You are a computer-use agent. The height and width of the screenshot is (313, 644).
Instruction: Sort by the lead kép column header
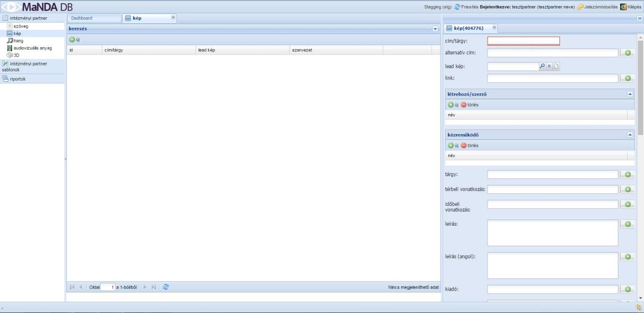pos(242,50)
